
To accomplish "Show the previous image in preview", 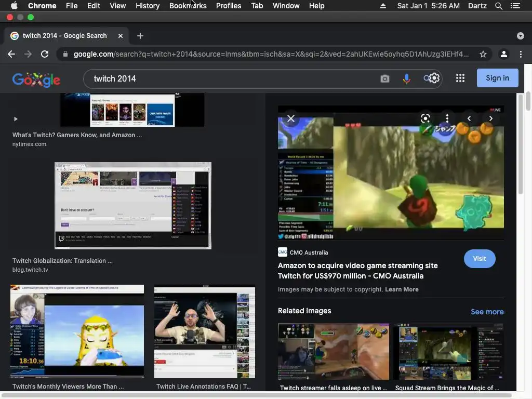I will click(469, 118).
